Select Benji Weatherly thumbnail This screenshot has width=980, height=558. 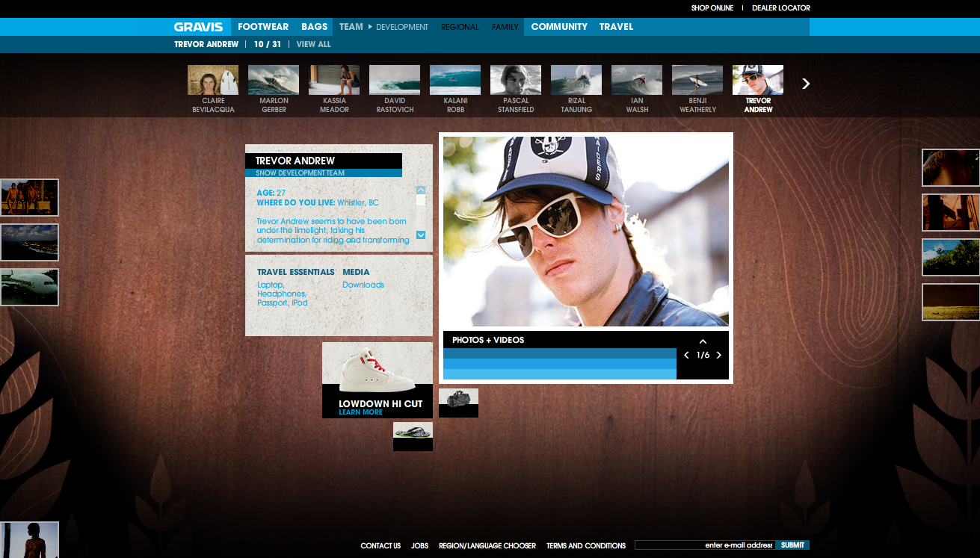click(697, 80)
